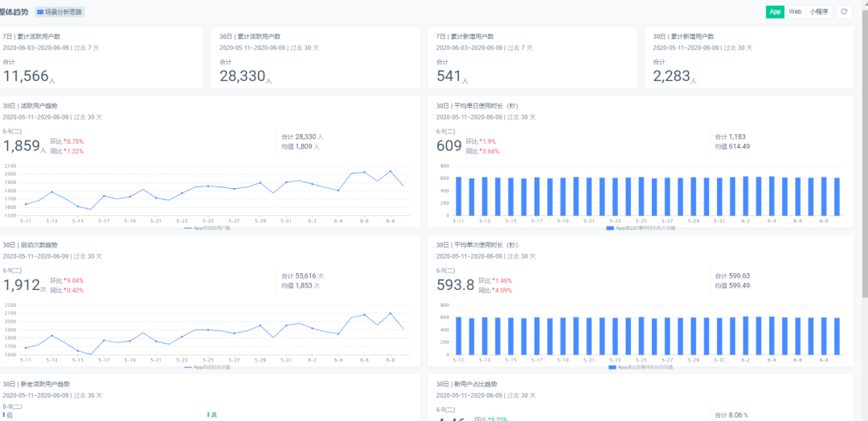Image resolution: width=868 pixels, height=421 pixels.
Task: Select the 11,566 active users total
Action: coord(26,76)
